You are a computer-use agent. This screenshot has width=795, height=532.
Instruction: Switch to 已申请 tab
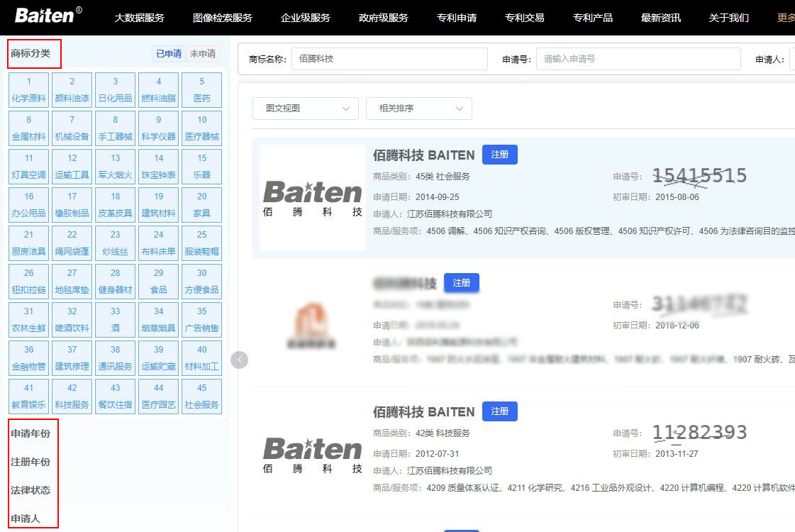pyautogui.click(x=168, y=54)
